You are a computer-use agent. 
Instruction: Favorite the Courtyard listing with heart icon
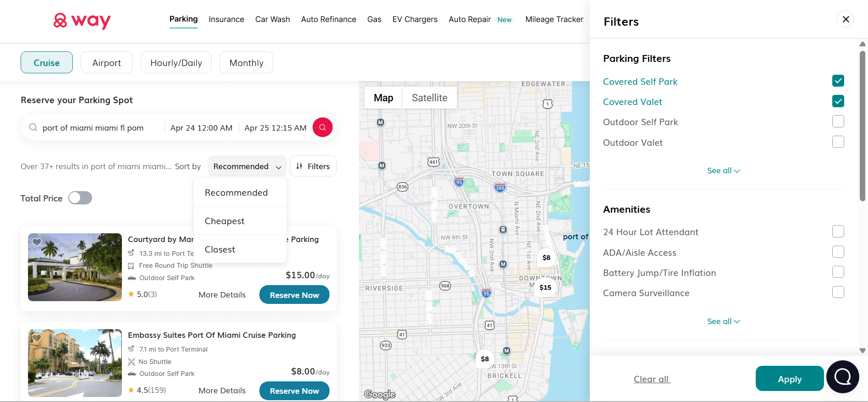37,242
